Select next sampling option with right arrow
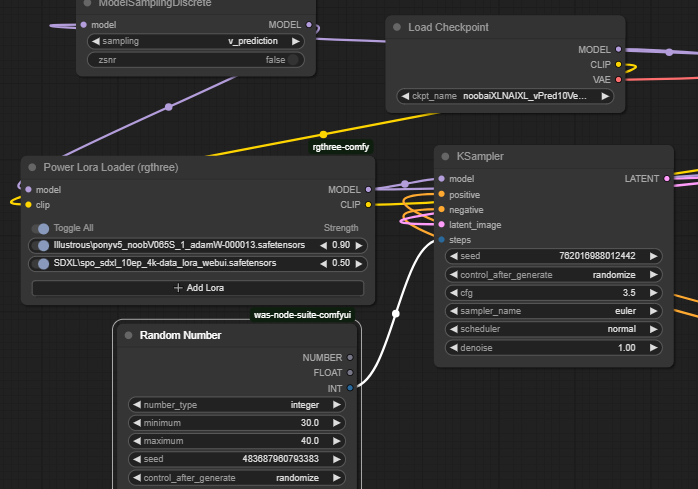This screenshot has height=489, width=698. point(296,41)
